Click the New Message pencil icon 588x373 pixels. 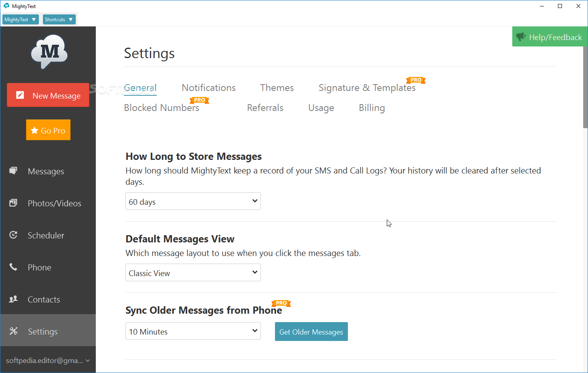pos(20,95)
